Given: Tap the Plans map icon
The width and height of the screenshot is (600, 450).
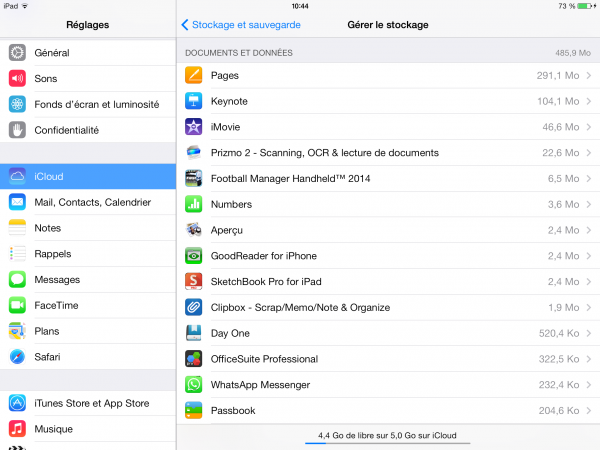Looking at the screenshot, I should (x=17, y=331).
